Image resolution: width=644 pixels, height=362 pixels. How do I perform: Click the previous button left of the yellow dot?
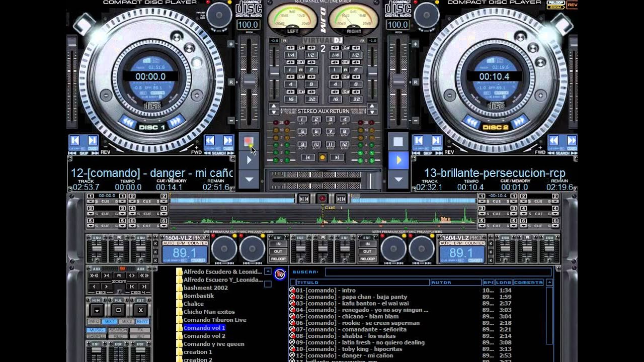(308, 157)
